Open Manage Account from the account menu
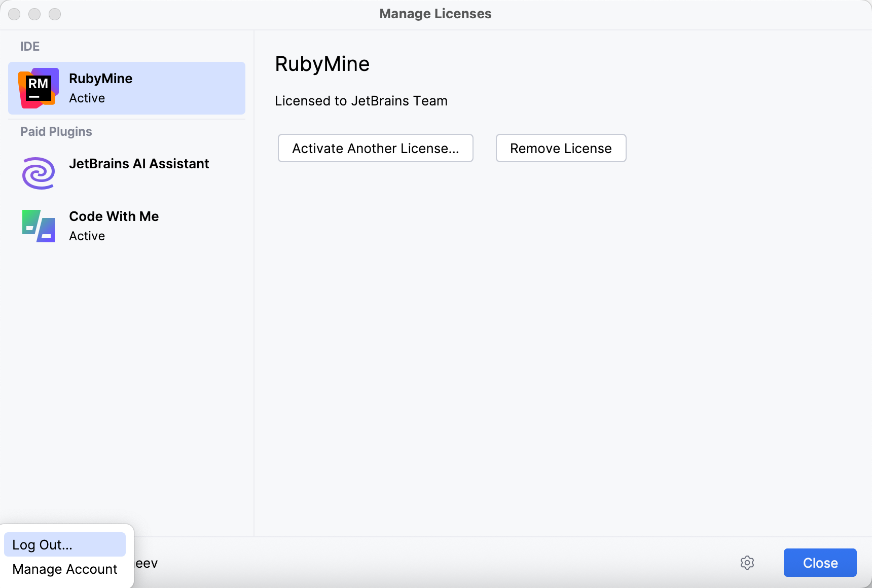 [64, 569]
